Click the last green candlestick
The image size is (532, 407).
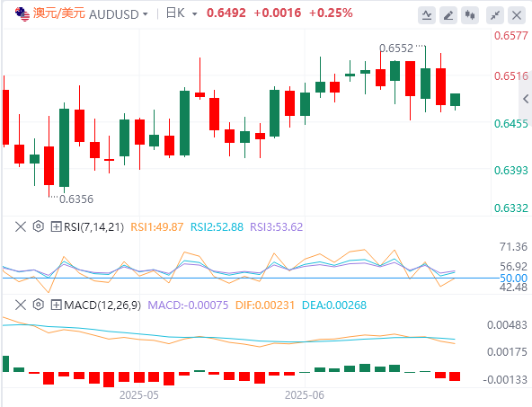click(455, 100)
